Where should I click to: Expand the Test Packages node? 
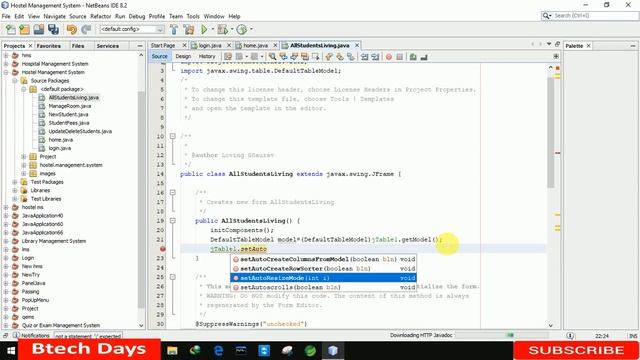15,182
